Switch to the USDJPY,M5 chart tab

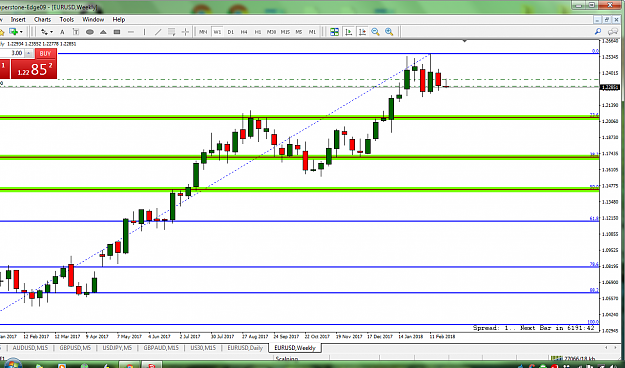pyautogui.click(x=117, y=348)
